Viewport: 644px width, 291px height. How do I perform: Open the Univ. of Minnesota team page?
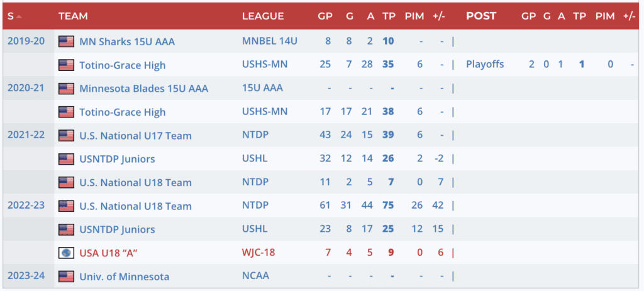point(124,277)
